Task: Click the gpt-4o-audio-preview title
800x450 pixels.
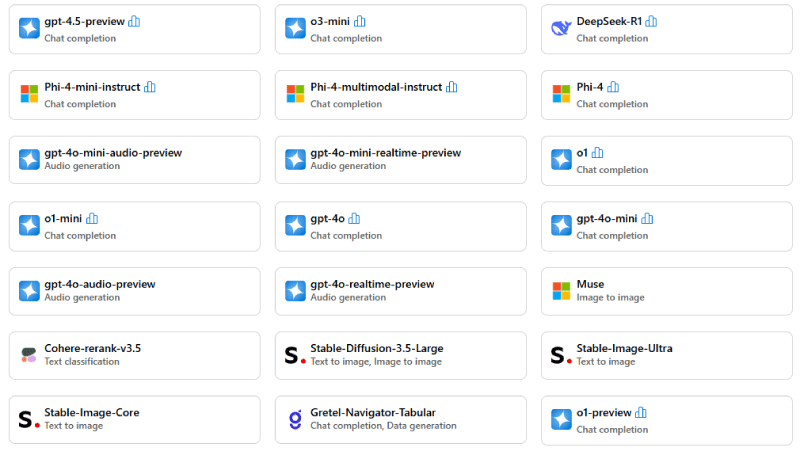Action: [x=100, y=284]
